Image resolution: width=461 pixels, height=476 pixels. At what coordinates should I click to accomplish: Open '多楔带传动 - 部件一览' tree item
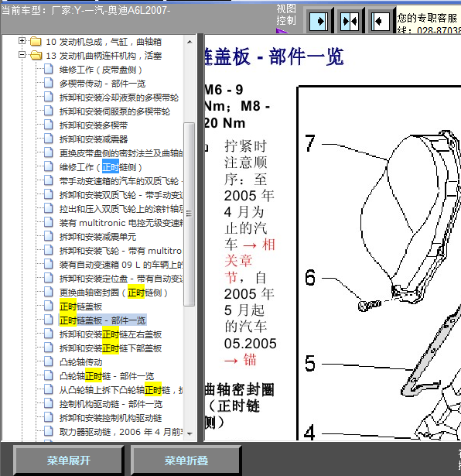point(103,84)
